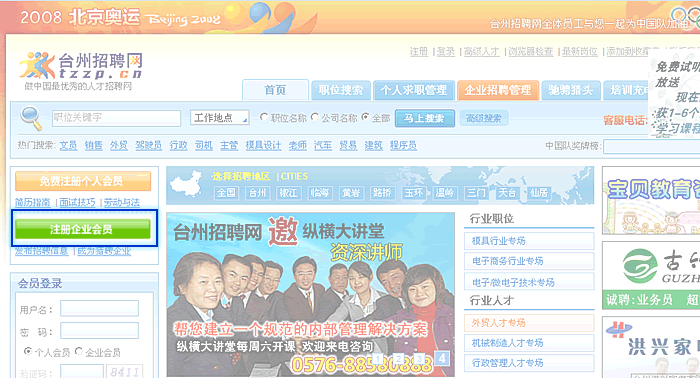Select banner slide number 1
The height and width of the screenshot is (378, 700).
(x=378, y=358)
